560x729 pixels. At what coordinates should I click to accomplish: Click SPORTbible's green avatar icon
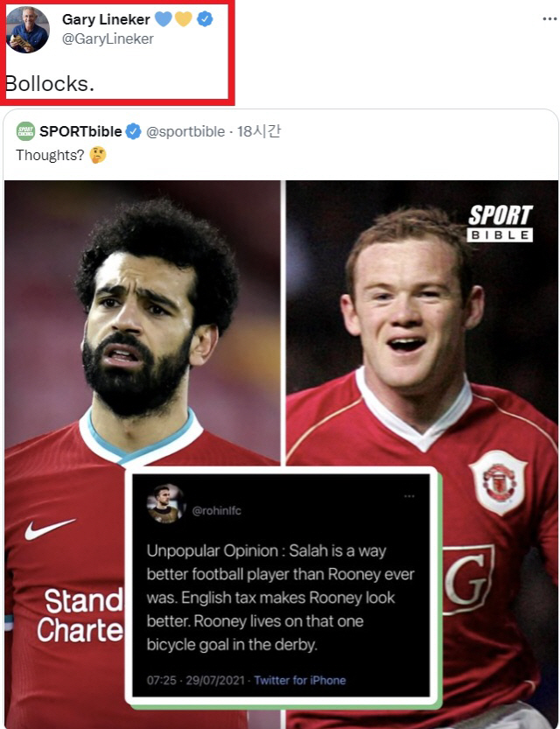25,131
